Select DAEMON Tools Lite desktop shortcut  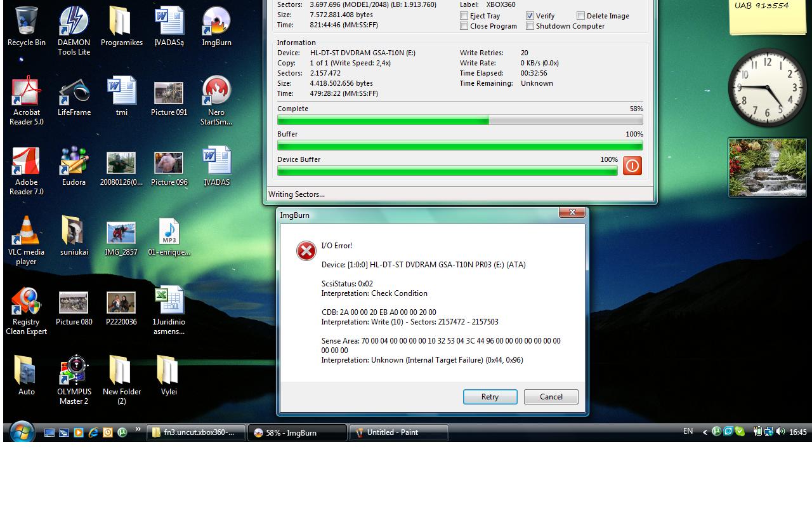tap(74, 31)
